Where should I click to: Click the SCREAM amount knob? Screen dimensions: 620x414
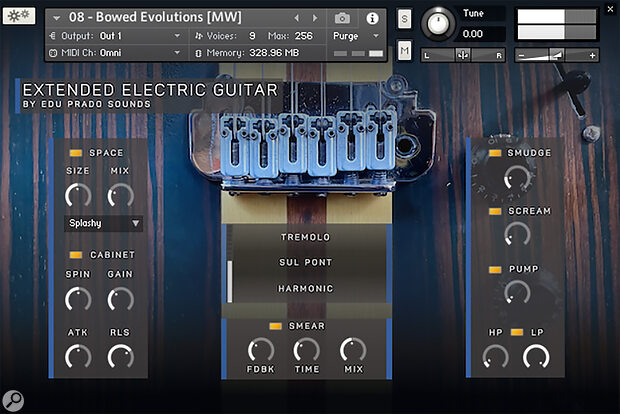tap(517, 234)
